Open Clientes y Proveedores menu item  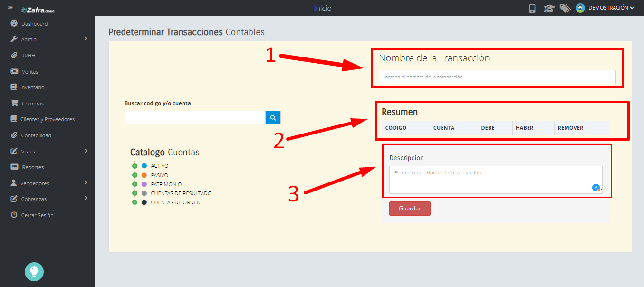coord(48,119)
